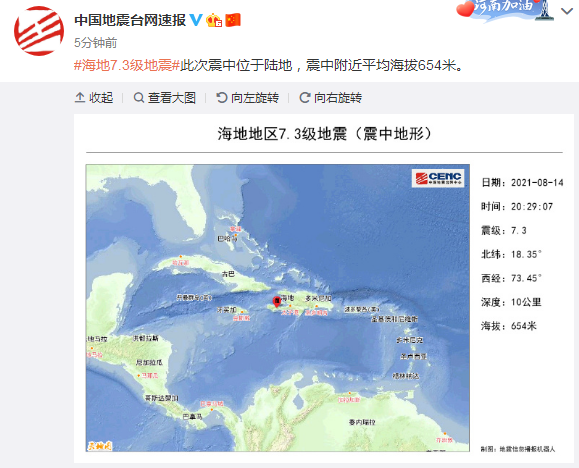The height and width of the screenshot is (468, 579).
Task: Click the upward arrow icon beside 收起
Action: 80,98
